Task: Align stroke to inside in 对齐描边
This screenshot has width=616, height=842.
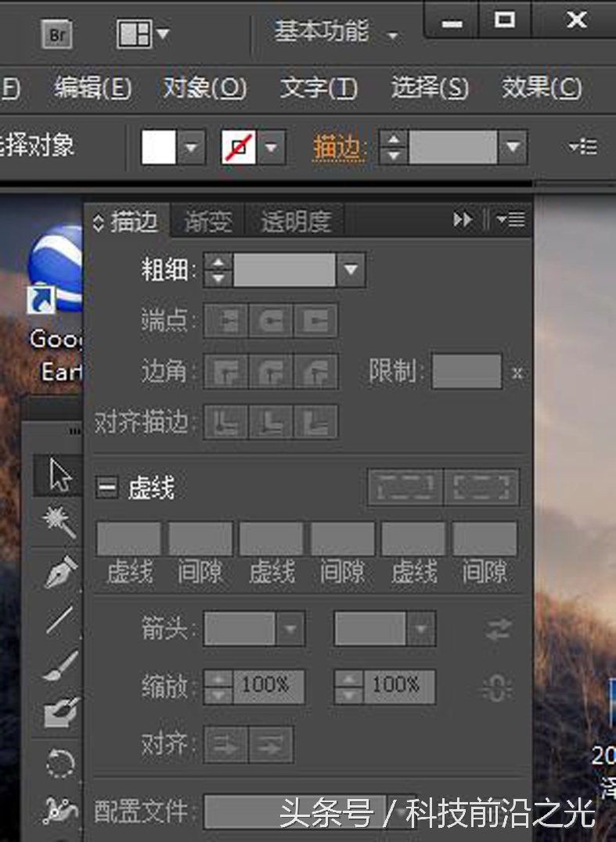Action: tap(271, 422)
